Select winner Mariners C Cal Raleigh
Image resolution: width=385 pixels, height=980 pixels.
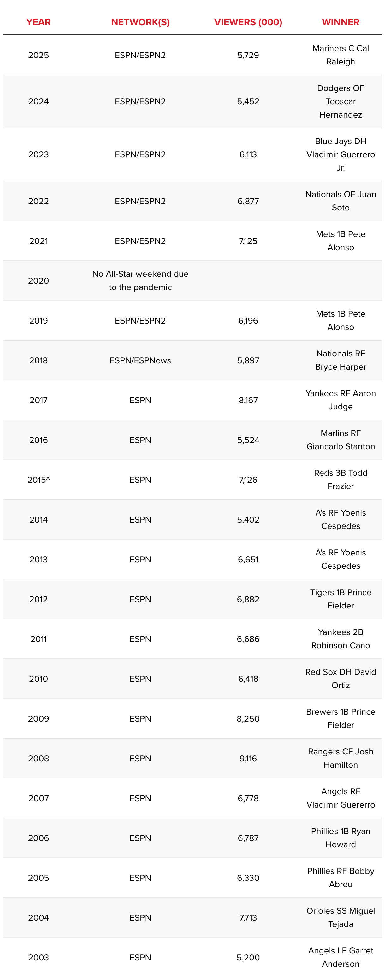pyautogui.click(x=341, y=55)
